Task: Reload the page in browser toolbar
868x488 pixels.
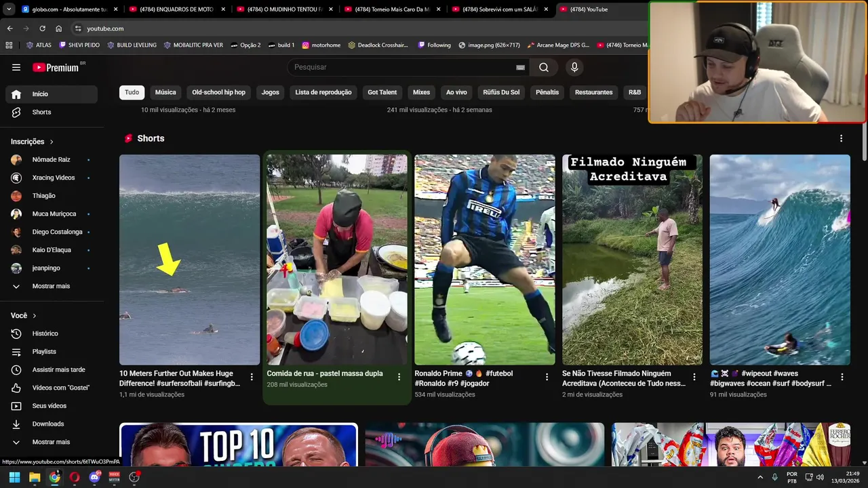Action: 42,28
